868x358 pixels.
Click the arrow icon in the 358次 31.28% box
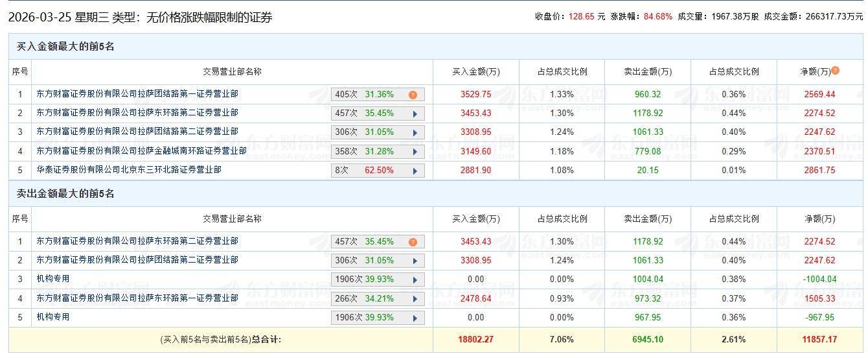[x=415, y=152]
